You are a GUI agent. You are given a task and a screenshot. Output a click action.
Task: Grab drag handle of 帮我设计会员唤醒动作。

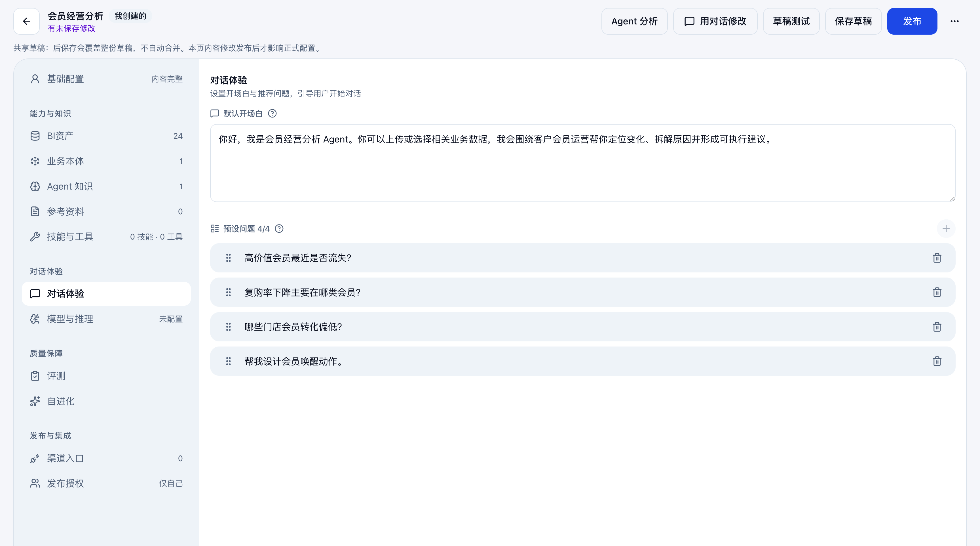pos(228,361)
